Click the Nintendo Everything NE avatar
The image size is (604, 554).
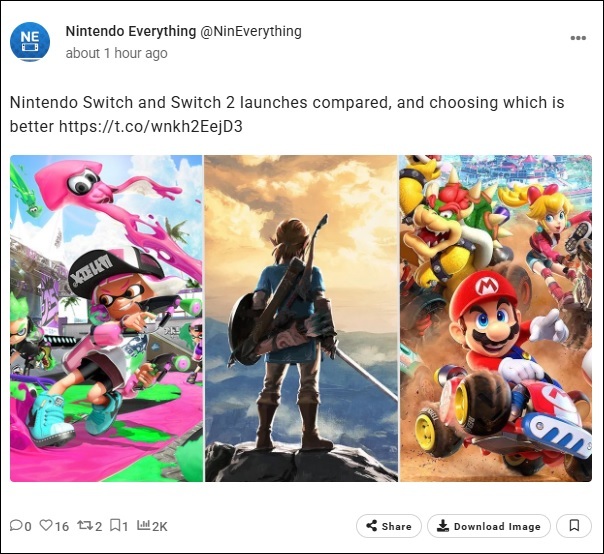pos(30,42)
